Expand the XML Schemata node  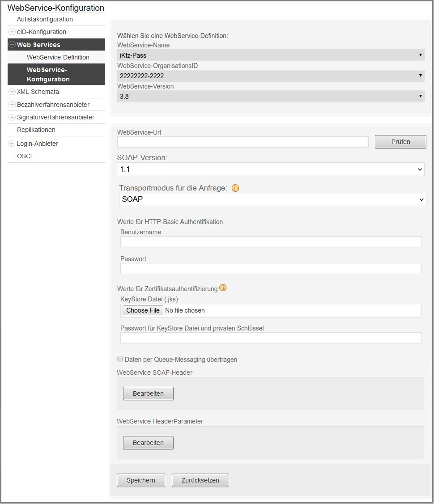[12, 92]
